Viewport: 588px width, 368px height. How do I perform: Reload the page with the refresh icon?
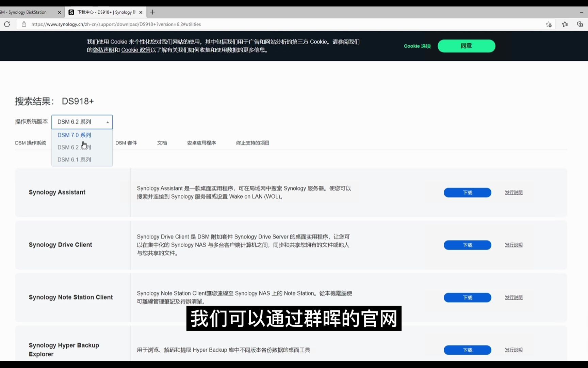[x=7, y=24]
